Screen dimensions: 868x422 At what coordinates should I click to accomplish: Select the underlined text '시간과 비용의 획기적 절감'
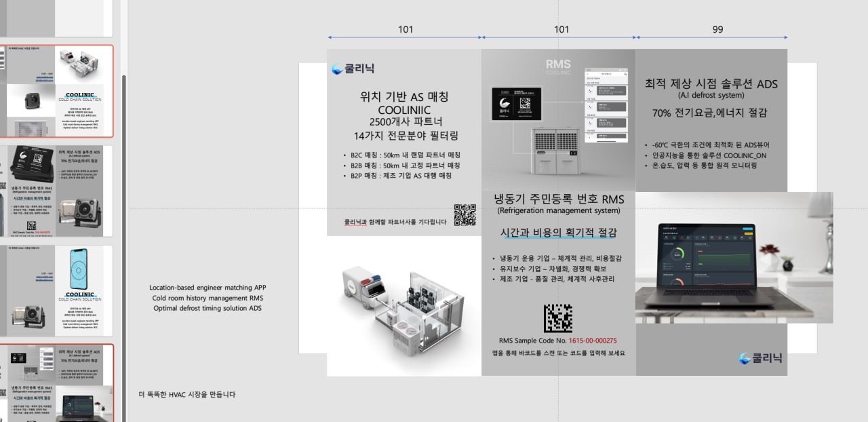pos(559,232)
